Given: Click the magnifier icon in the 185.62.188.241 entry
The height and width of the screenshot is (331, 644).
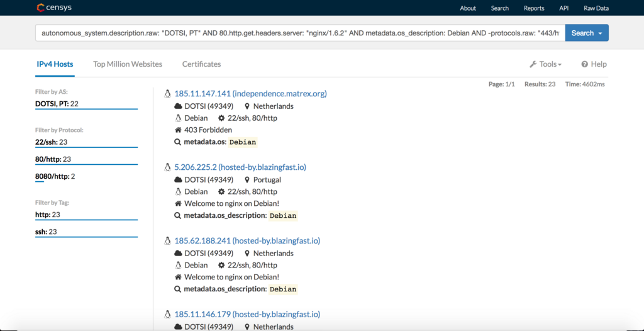Looking at the screenshot, I should [178, 289].
